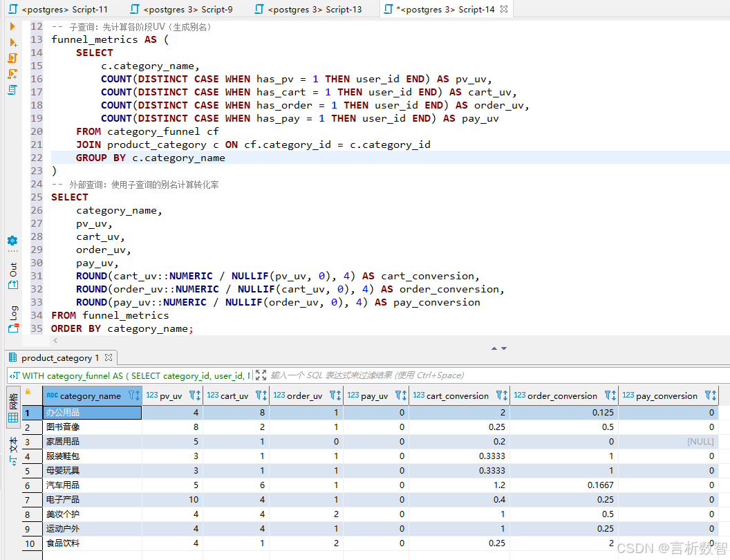Click the 家居用品 cell
Screen dimensions: 730x560
click(x=92, y=441)
